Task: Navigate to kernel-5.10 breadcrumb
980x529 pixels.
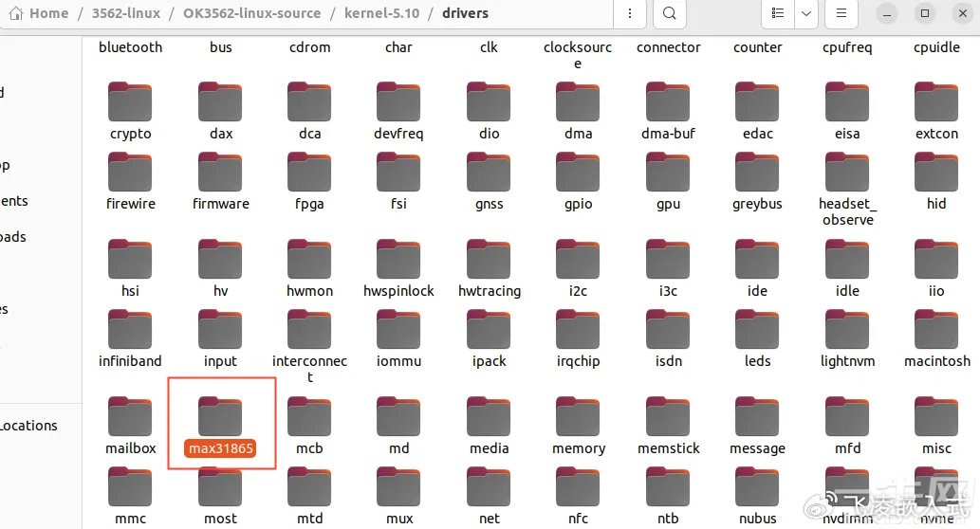Action: (382, 13)
